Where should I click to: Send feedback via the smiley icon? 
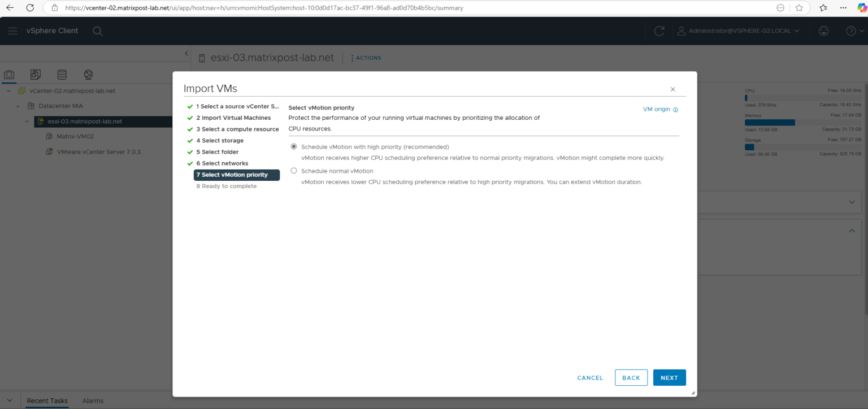(823, 31)
